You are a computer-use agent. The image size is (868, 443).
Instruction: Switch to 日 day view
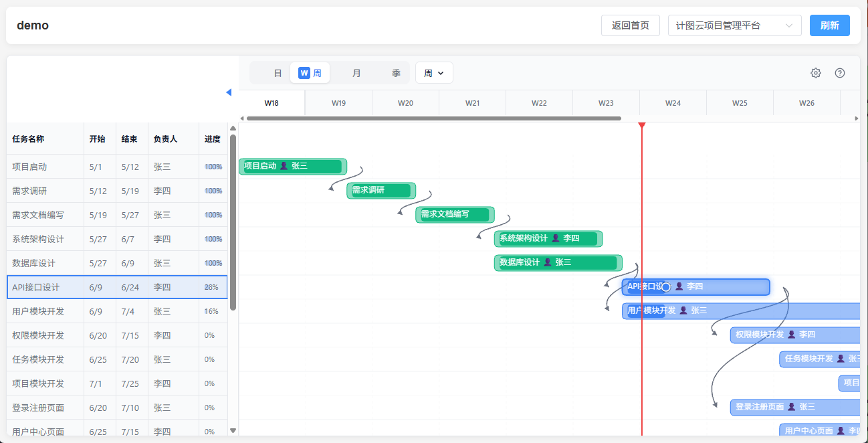tap(278, 73)
